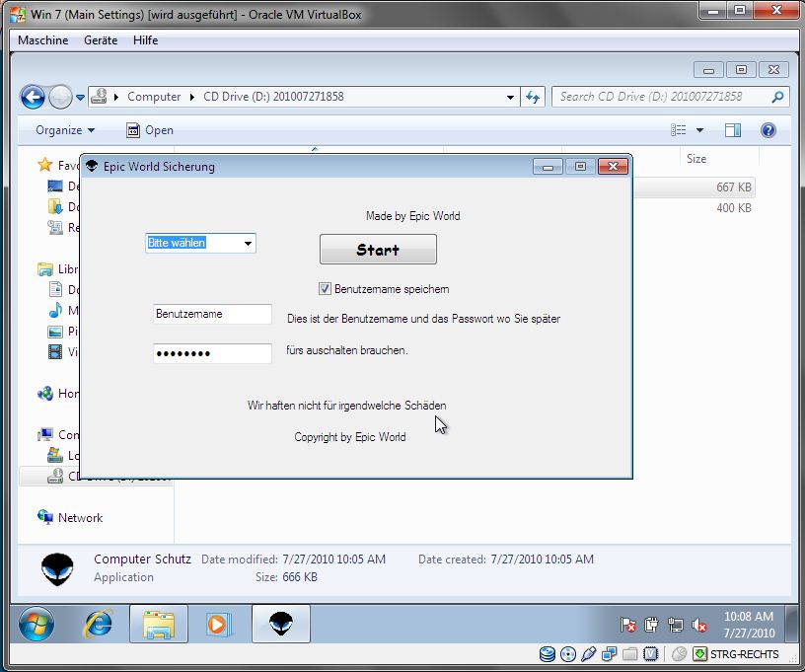
Task: Select Network in the navigation pane
Action: 80,517
